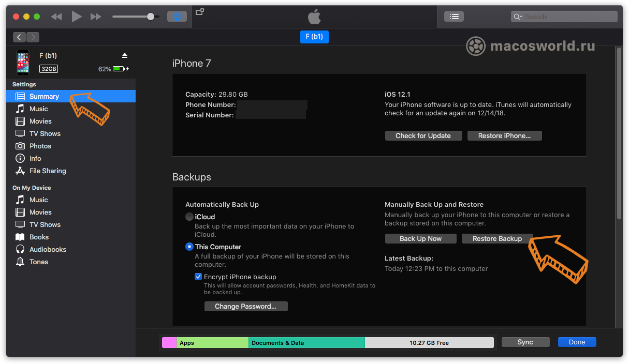
Task: Click the 32GB capacity badge
Action: click(x=49, y=69)
